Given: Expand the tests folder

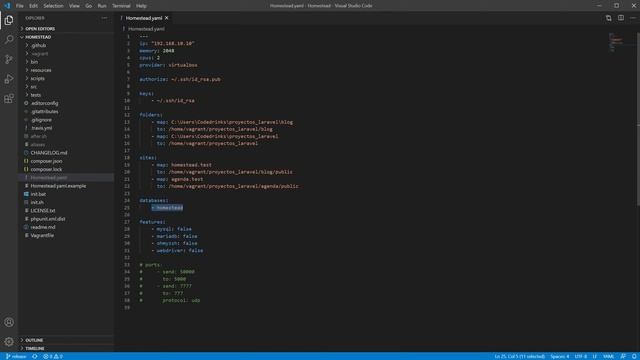Looking at the screenshot, I should pos(36,95).
